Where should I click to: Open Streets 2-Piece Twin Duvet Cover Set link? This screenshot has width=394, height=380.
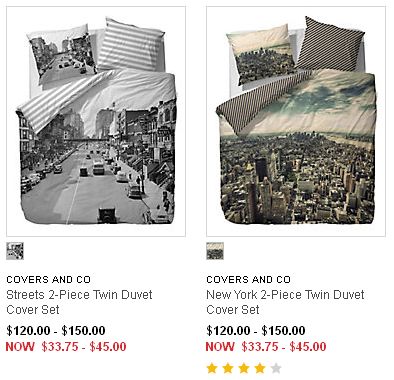pos(79,302)
